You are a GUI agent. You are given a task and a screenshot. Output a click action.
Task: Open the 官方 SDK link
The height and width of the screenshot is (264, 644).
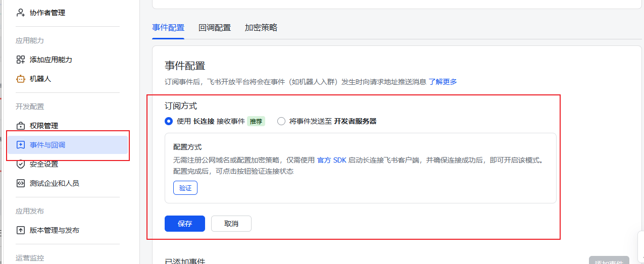point(332,160)
